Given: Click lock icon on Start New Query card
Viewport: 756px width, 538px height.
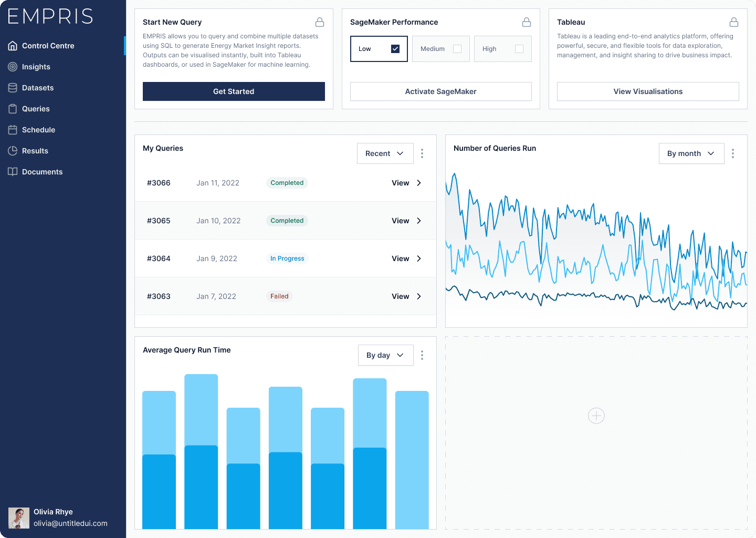Looking at the screenshot, I should click(320, 22).
